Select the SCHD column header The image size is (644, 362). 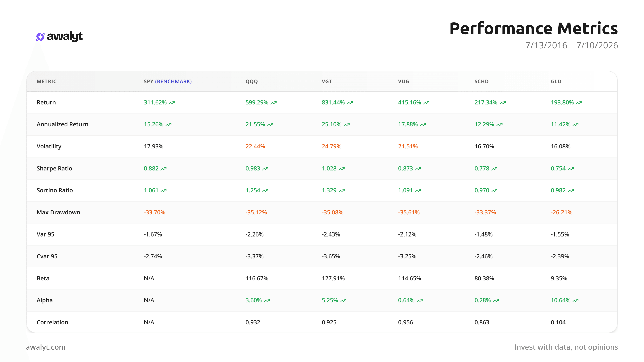click(x=482, y=81)
